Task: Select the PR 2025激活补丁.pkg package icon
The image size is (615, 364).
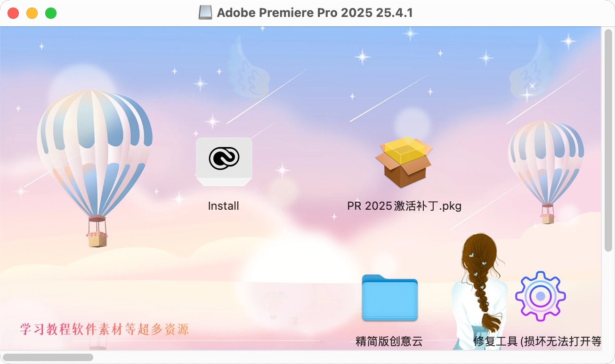Action: tap(404, 161)
